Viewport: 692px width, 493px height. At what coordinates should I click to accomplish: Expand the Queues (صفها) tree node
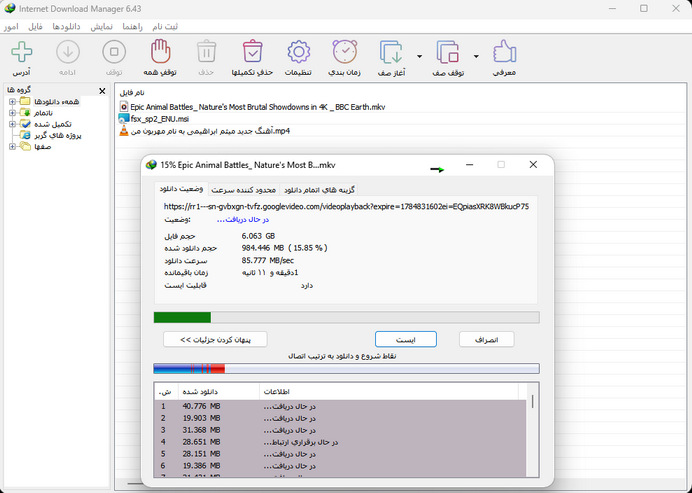12,147
